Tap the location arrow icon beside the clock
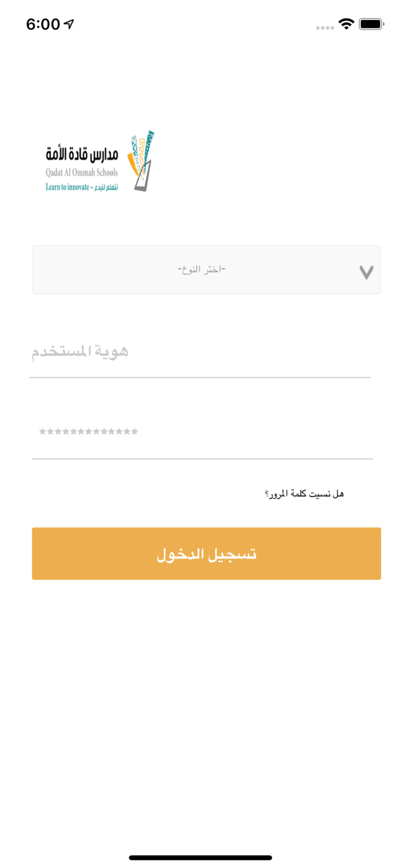 pyautogui.click(x=69, y=24)
